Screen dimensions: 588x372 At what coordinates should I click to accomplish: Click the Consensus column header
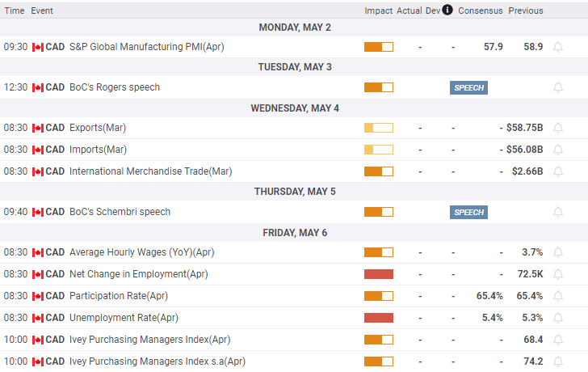tap(480, 11)
